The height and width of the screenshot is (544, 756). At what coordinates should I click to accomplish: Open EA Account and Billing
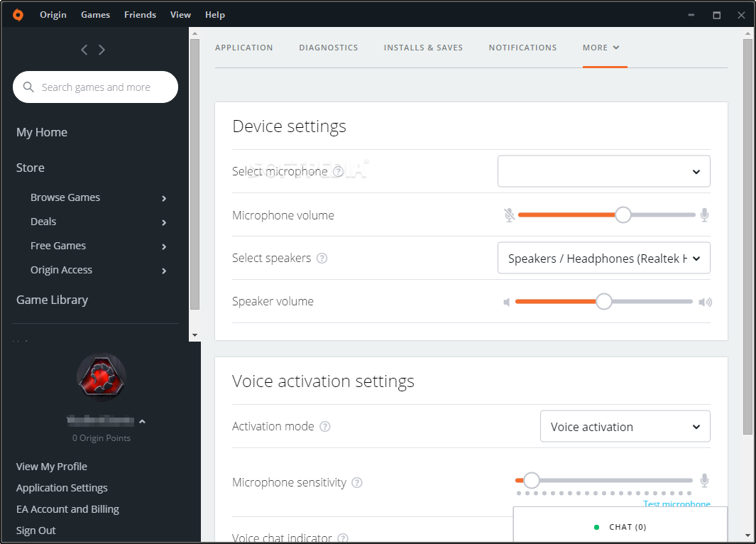click(x=67, y=508)
